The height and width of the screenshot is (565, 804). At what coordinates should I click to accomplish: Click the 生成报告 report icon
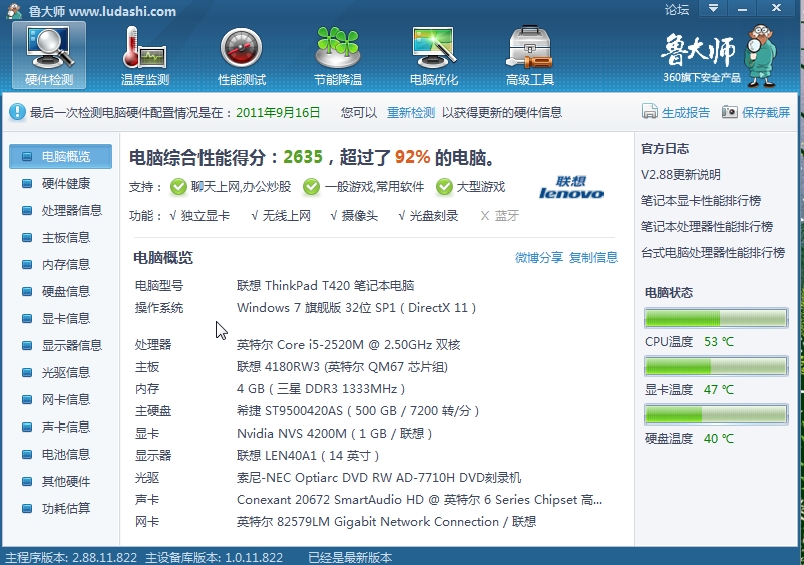click(x=650, y=111)
